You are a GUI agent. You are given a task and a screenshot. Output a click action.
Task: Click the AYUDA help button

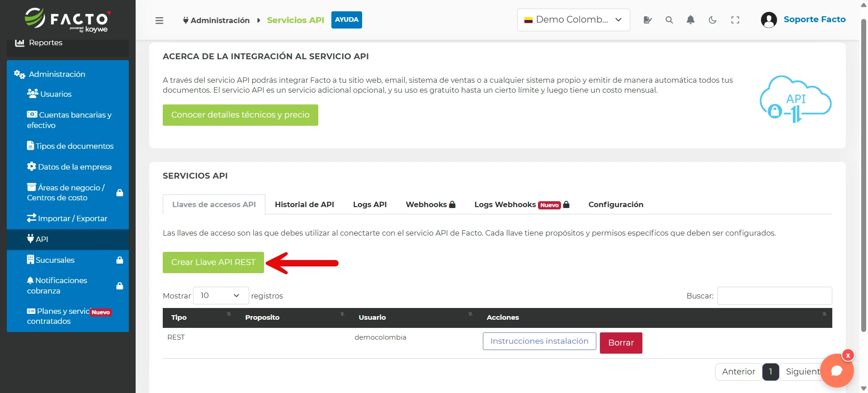click(346, 20)
